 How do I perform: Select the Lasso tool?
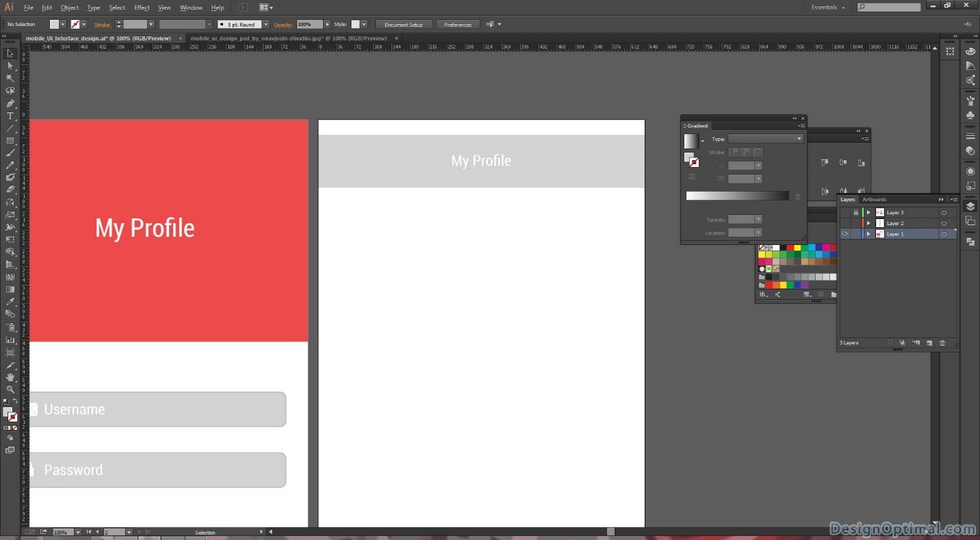pyautogui.click(x=10, y=90)
